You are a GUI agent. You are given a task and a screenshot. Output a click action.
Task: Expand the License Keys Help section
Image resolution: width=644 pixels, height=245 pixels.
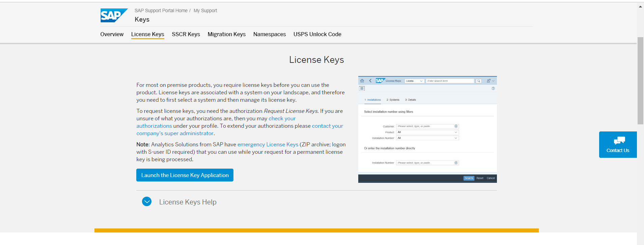pyautogui.click(x=147, y=202)
